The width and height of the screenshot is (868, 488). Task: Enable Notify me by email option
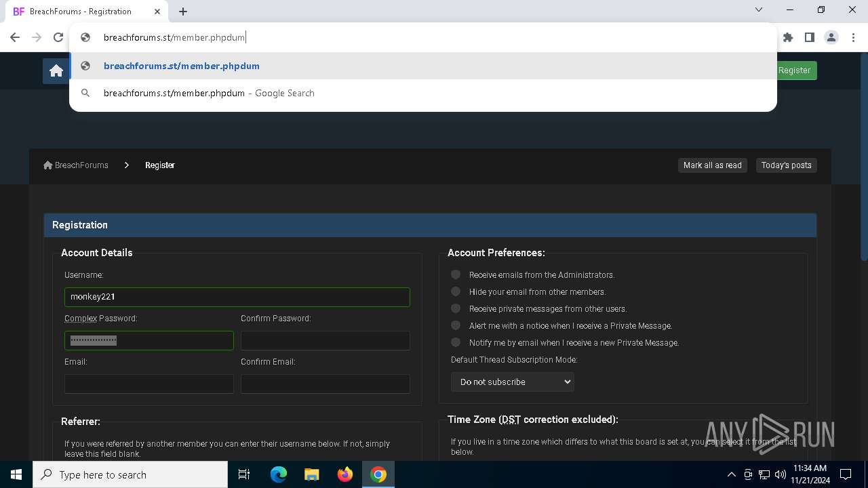[x=456, y=342]
